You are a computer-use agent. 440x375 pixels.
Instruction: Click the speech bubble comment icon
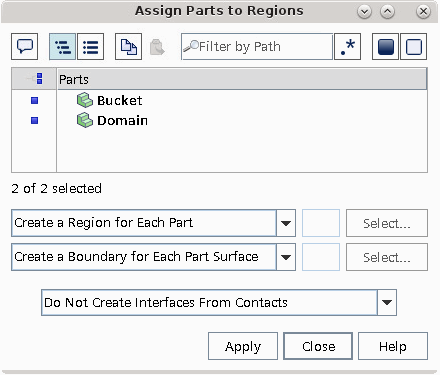[25, 47]
